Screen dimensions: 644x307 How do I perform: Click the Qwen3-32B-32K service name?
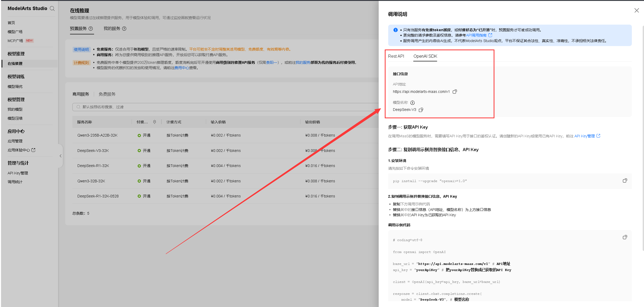tap(91, 181)
